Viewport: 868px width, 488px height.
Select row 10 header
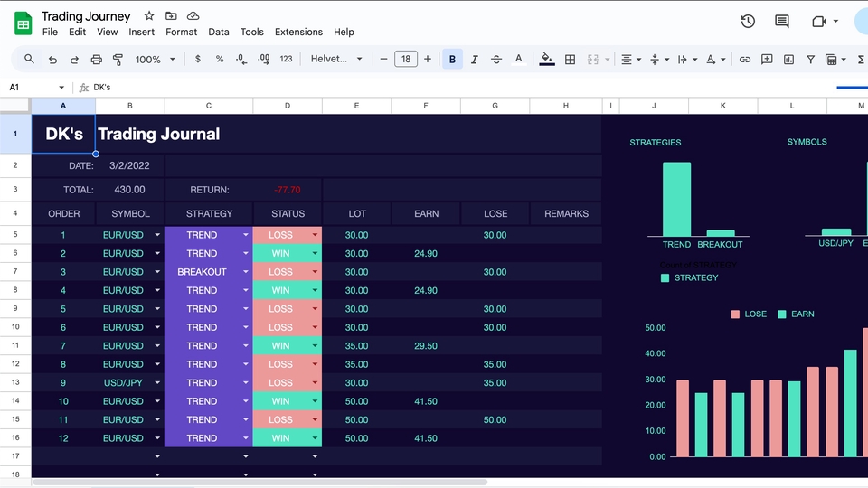click(15, 327)
